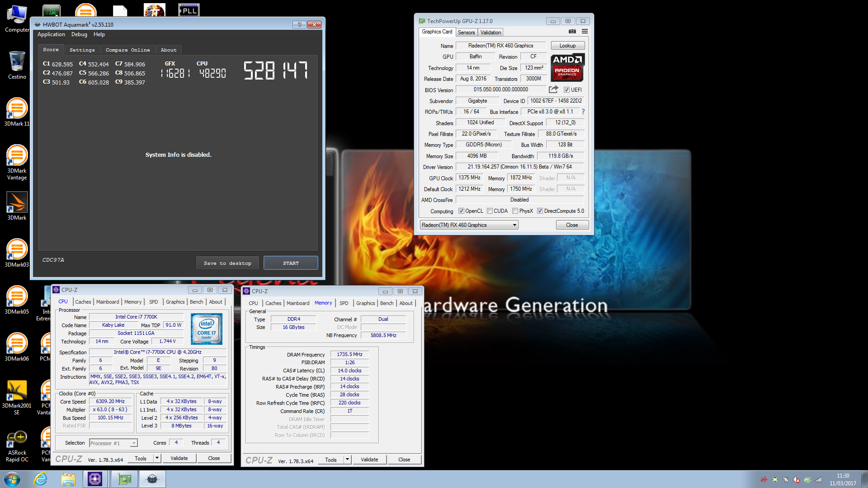The height and width of the screenshot is (488, 868).
Task: Click the Aquamark title bar help button
Action: point(299,24)
